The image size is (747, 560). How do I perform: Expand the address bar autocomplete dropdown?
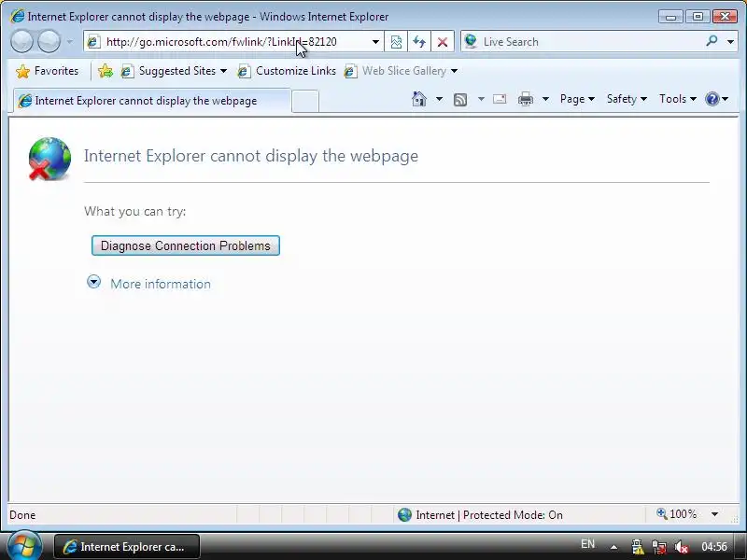click(x=375, y=42)
